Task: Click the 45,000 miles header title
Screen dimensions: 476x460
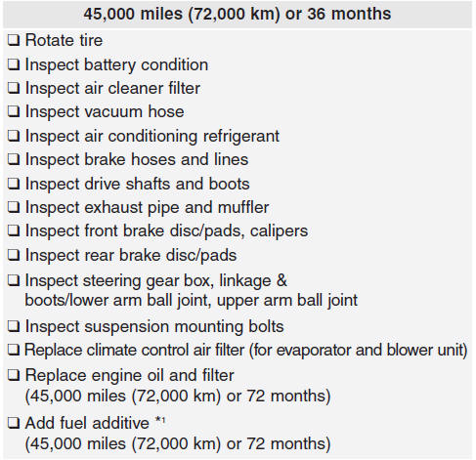Action: pyautogui.click(x=238, y=14)
